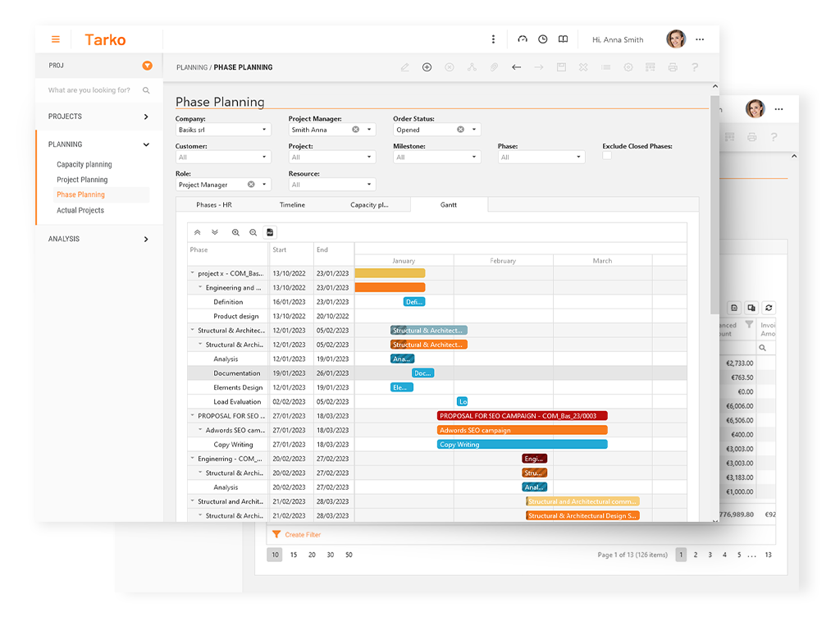The height and width of the screenshot is (640, 840).
Task: Go to page 2 in pagination
Action: 696,555
